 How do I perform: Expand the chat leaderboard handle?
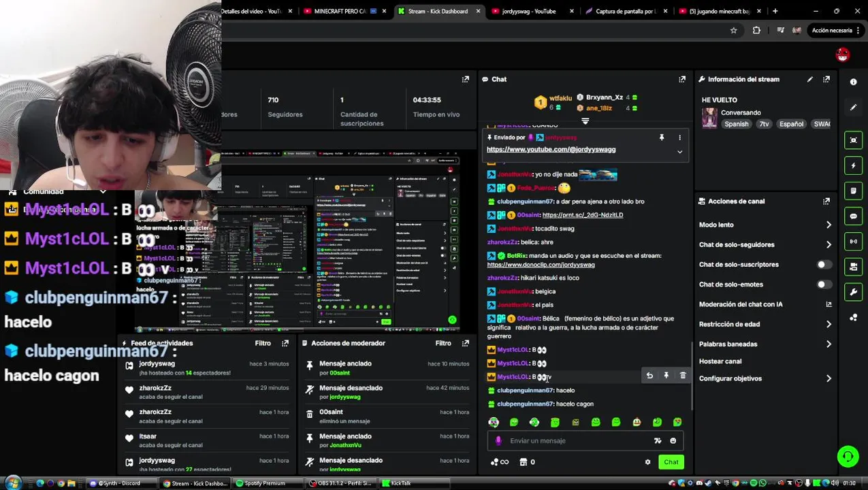pyautogui.click(x=585, y=121)
